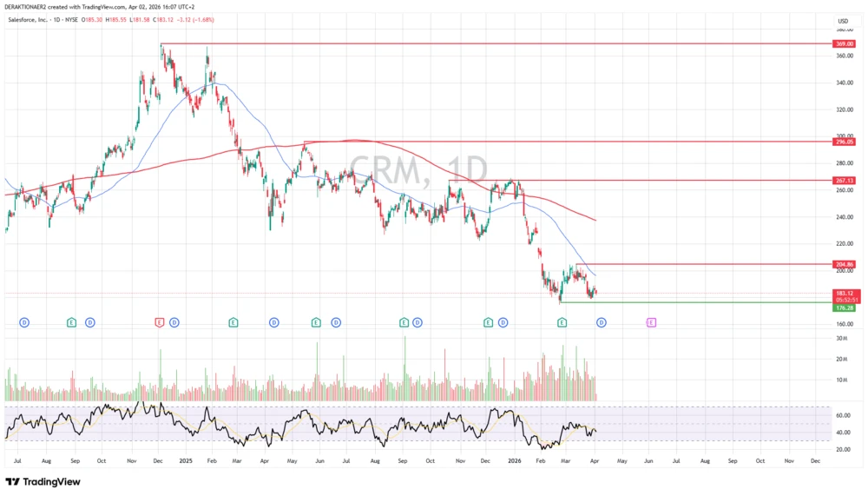Click the L181.58 low value in the header
Viewport: 868px width, 496px height.
pyautogui.click(x=140, y=20)
